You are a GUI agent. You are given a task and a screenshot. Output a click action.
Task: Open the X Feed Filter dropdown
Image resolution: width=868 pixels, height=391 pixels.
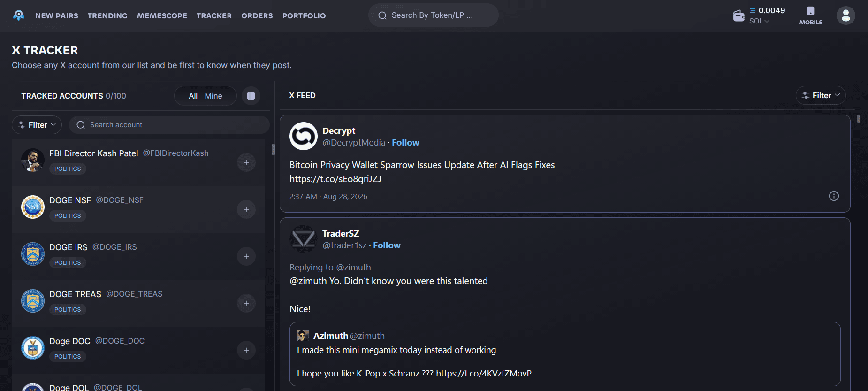point(821,95)
